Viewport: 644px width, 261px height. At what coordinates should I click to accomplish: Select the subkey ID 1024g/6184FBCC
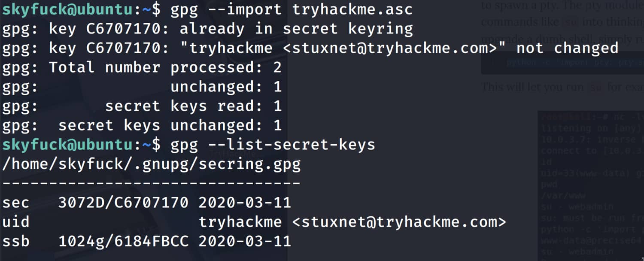tap(123, 241)
